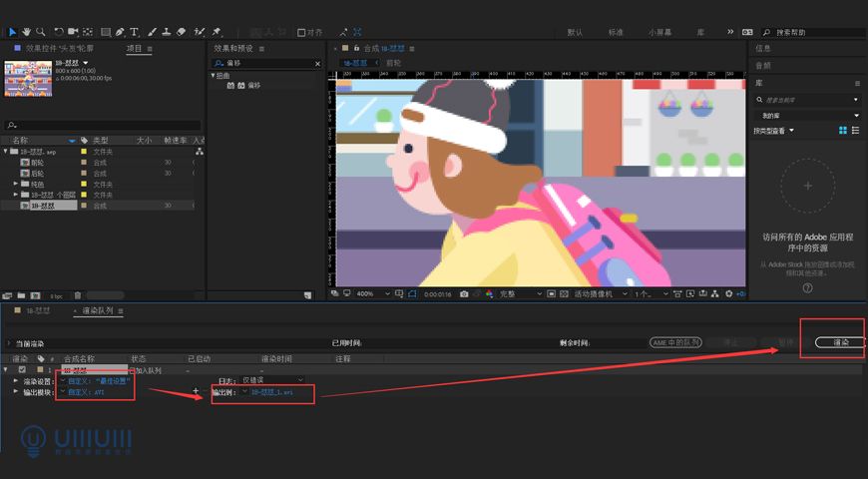Select the Unified Camera tool

click(x=73, y=32)
